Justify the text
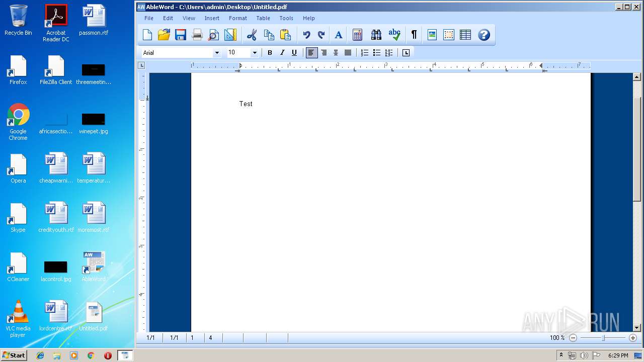Image resolution: width=644 pixels, height=362 pixels. [x=348, y=53]
